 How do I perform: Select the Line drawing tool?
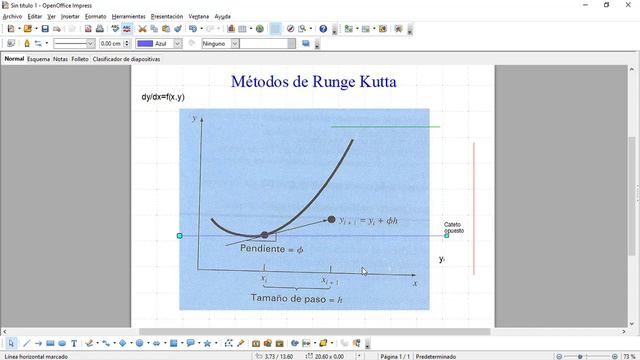(x=27, y=343)
